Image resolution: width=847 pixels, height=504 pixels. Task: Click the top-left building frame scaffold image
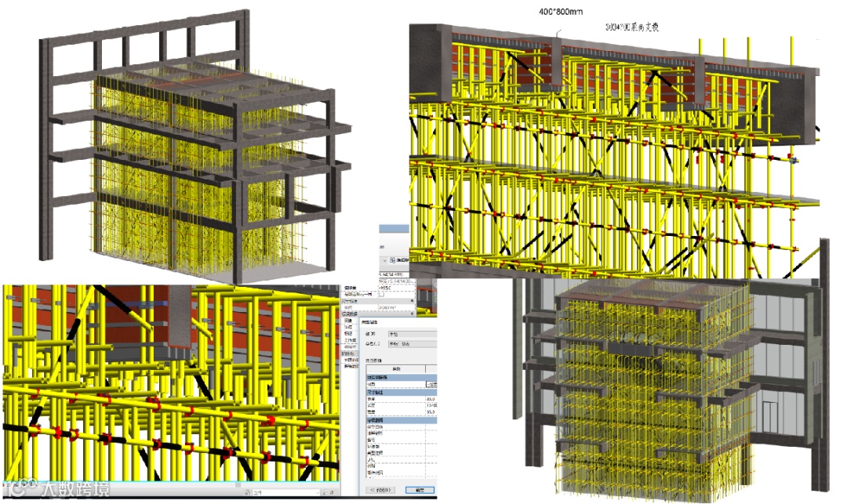(x=194, y=146)
